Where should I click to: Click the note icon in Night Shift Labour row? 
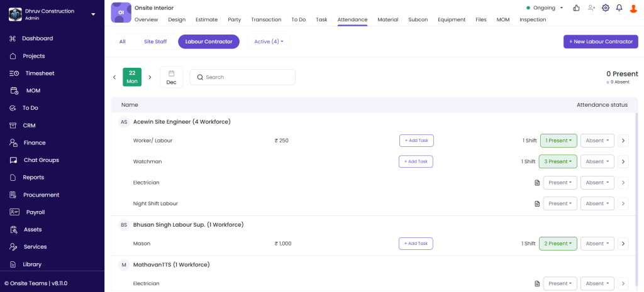[537, 203]
